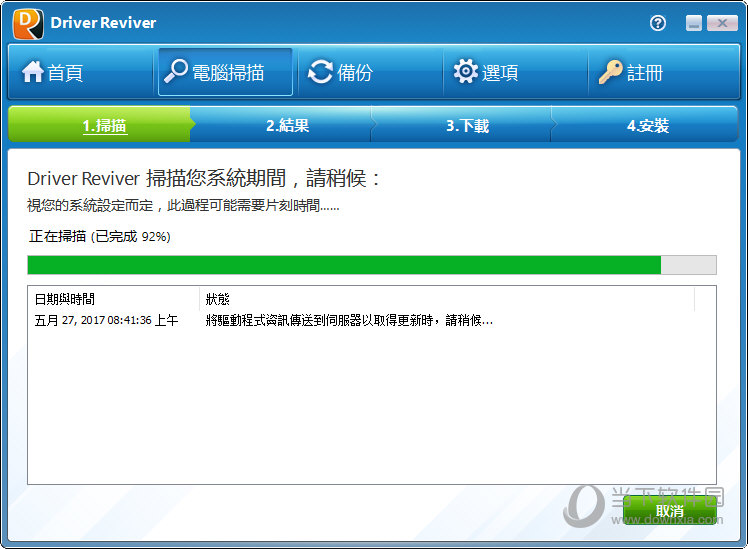The height and width of the screenshot is (549, 748).
Task: Click the 日期與時間 column header
Action: [x=113, y=299]
